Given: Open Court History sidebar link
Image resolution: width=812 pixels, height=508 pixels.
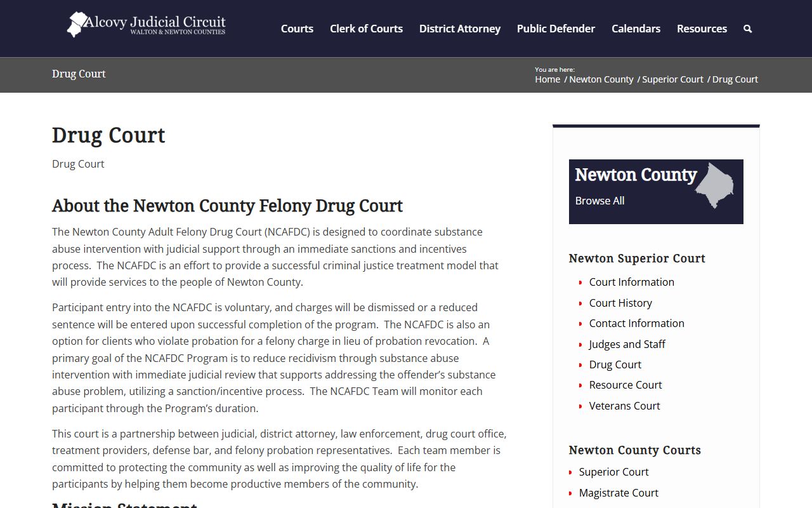Looking at the screenshot, I should coord(620,303).
